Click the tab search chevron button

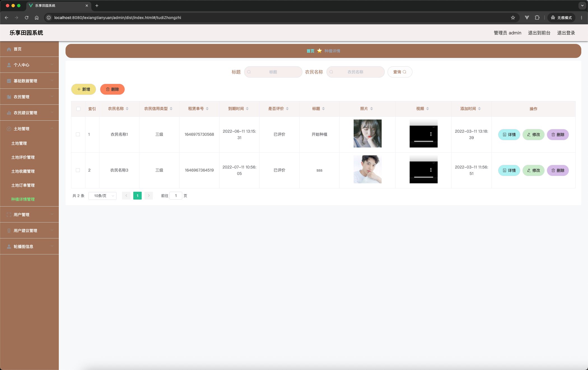click(x=582, y=6)
